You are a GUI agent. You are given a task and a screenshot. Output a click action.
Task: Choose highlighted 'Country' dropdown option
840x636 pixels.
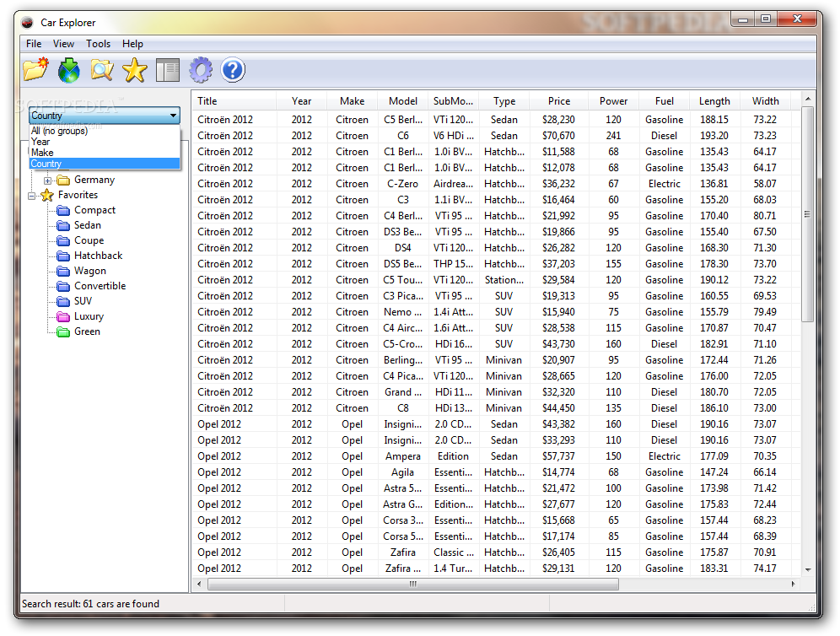(x=105, y=164)
